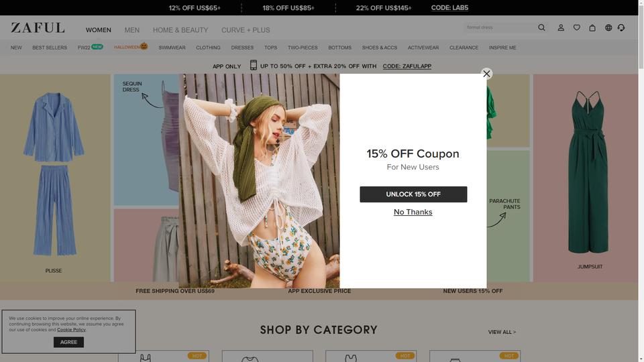This screenshot has height=362, width=644.
Task: Open the globe language selector icon
Action: coord(608,27)
